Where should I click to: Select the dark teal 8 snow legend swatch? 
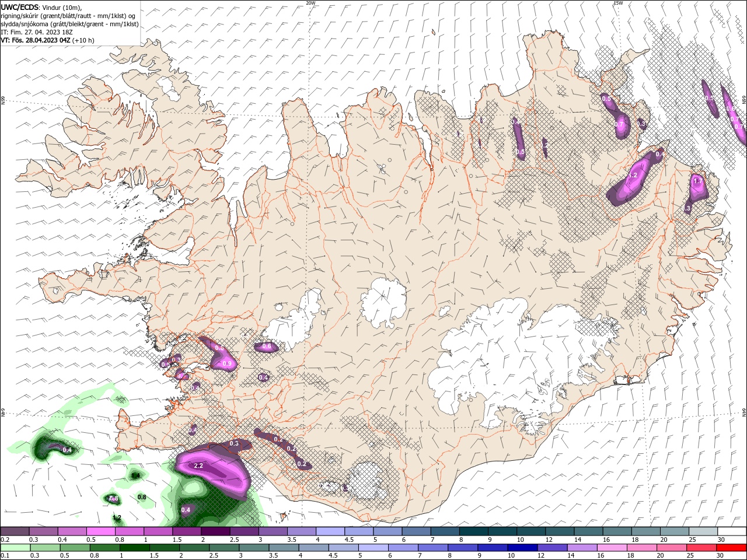point(474,531)
